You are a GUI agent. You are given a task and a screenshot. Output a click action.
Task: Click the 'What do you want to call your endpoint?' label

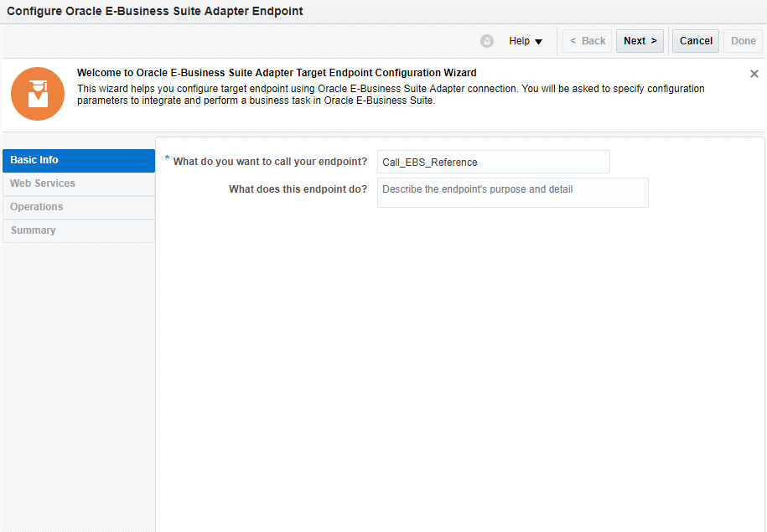pos(270,162)
